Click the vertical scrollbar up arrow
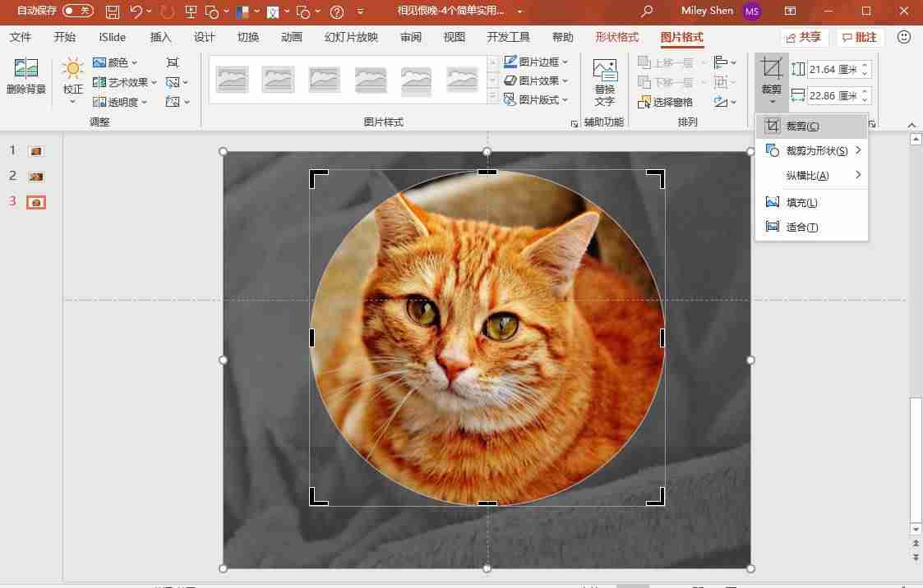Screen dimensions: 923x588 coord(916,140)
